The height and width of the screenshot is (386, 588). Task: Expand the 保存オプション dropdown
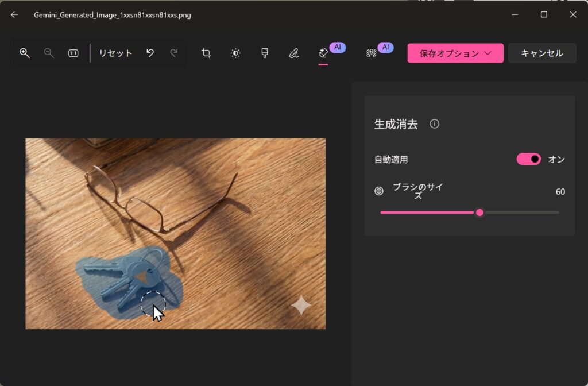click(455, 53)
